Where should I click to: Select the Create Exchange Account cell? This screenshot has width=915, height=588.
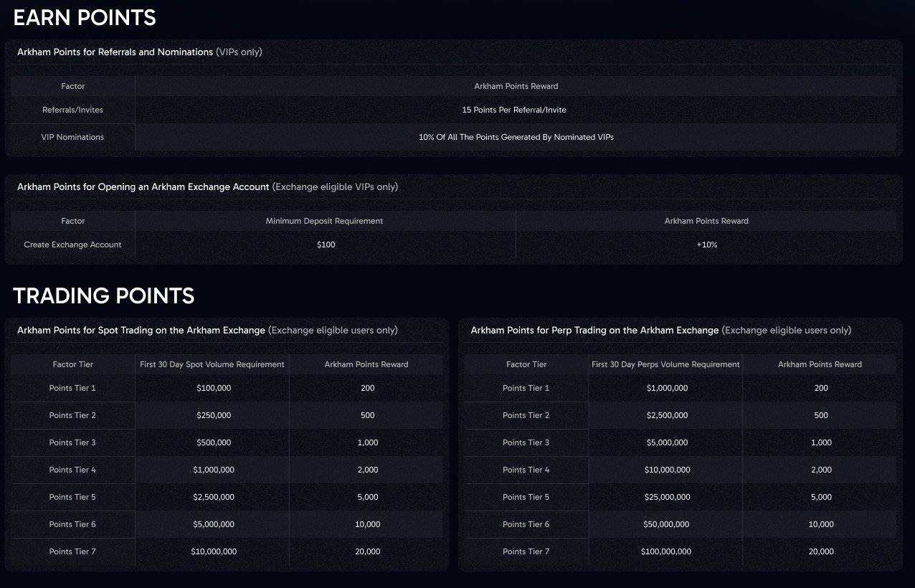[72, 245]
